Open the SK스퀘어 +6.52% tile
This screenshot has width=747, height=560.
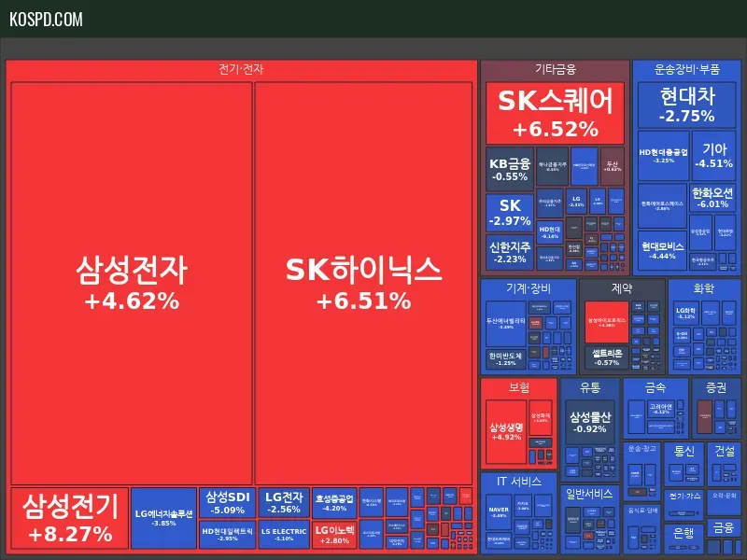[x=555, y=113]
